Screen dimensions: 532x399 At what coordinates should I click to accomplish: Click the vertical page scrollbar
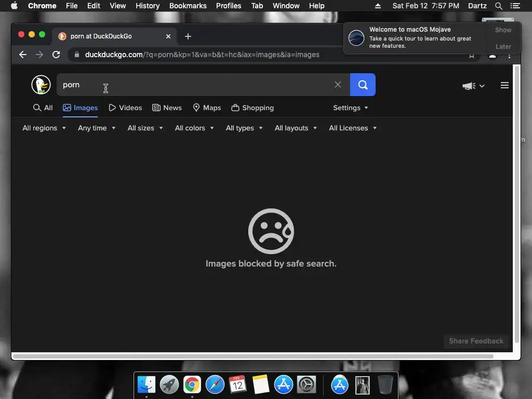517,204
